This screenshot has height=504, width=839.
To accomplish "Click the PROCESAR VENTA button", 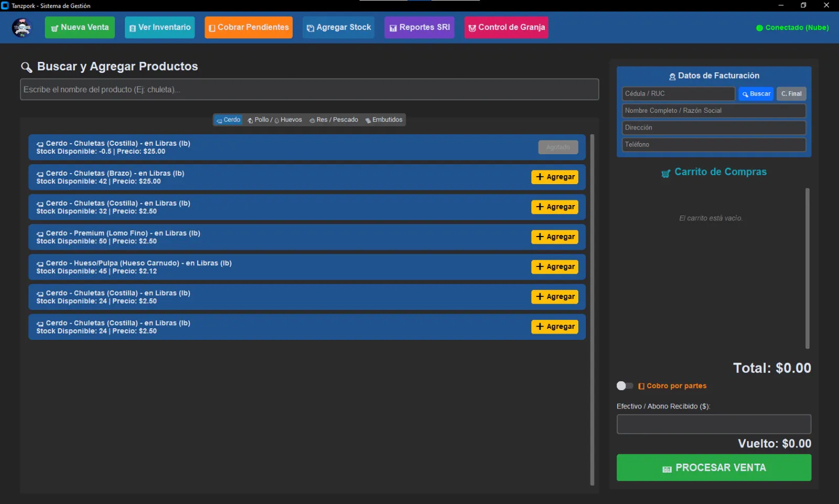I will (713, 468).
